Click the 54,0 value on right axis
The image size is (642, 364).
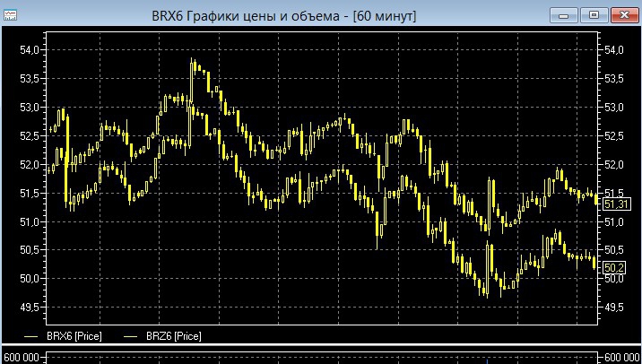tap(613, 50)
